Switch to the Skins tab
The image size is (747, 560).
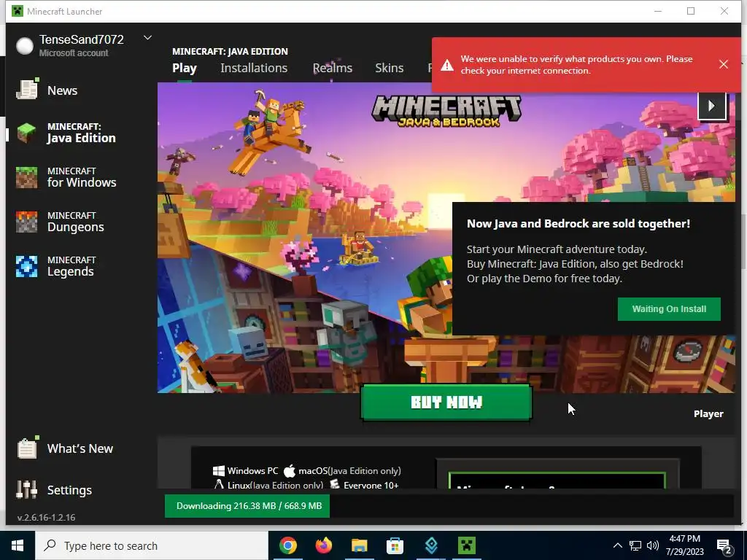(x=390, y=68)
